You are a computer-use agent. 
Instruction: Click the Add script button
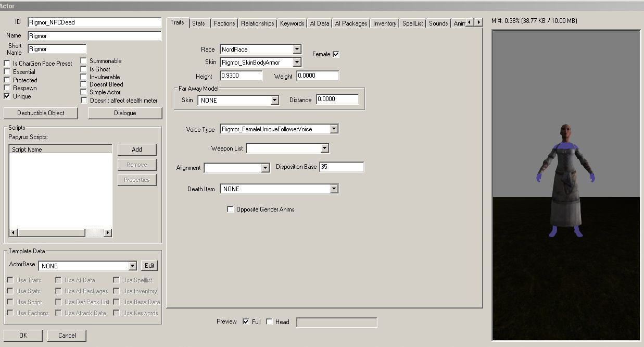[137, 150]
